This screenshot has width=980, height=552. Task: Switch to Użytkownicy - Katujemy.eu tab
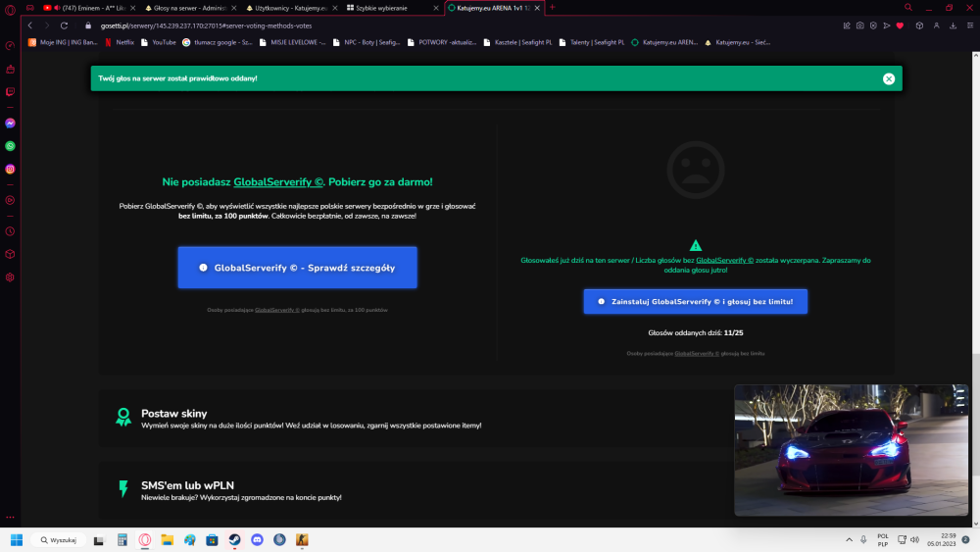tap(291, 8)
